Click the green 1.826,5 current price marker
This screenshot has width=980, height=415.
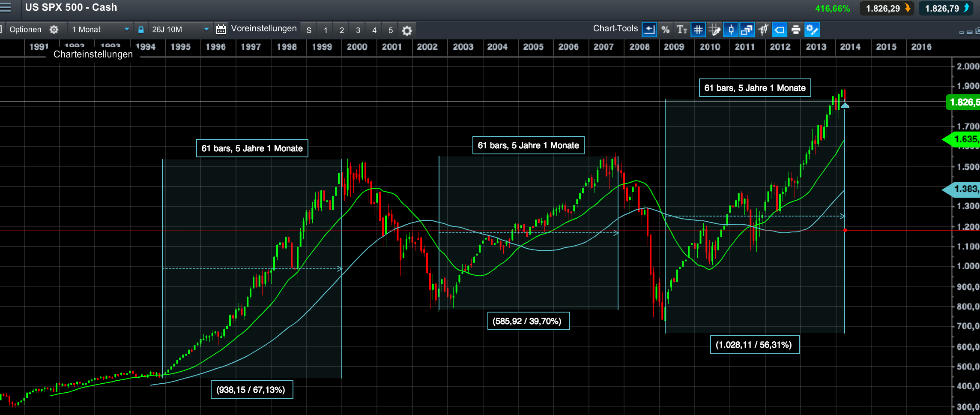(963, 102)
